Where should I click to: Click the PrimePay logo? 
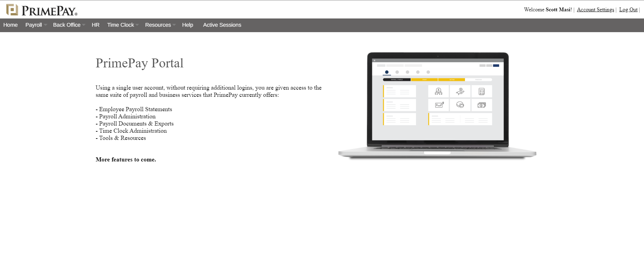(42, 10)
